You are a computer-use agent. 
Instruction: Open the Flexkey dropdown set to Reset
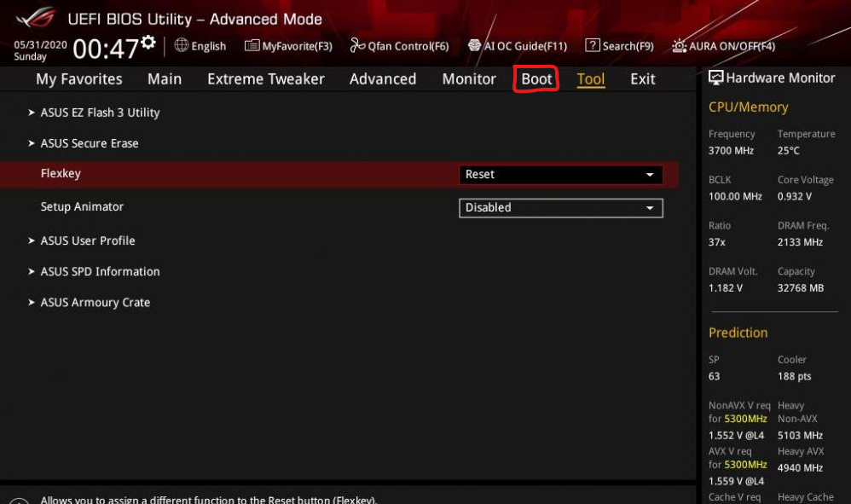[560, 174]
